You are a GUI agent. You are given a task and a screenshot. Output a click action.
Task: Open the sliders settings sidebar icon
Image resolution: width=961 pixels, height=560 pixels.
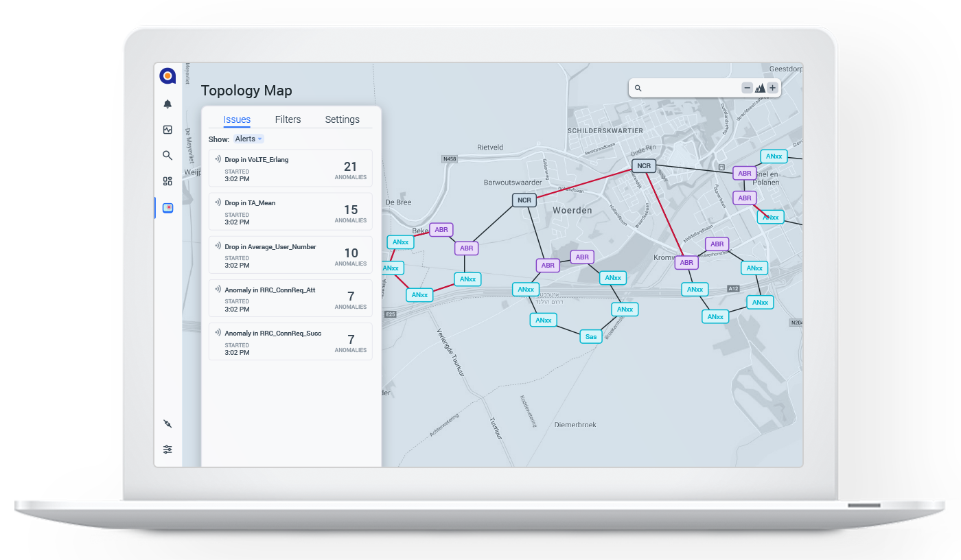(167, 450)
